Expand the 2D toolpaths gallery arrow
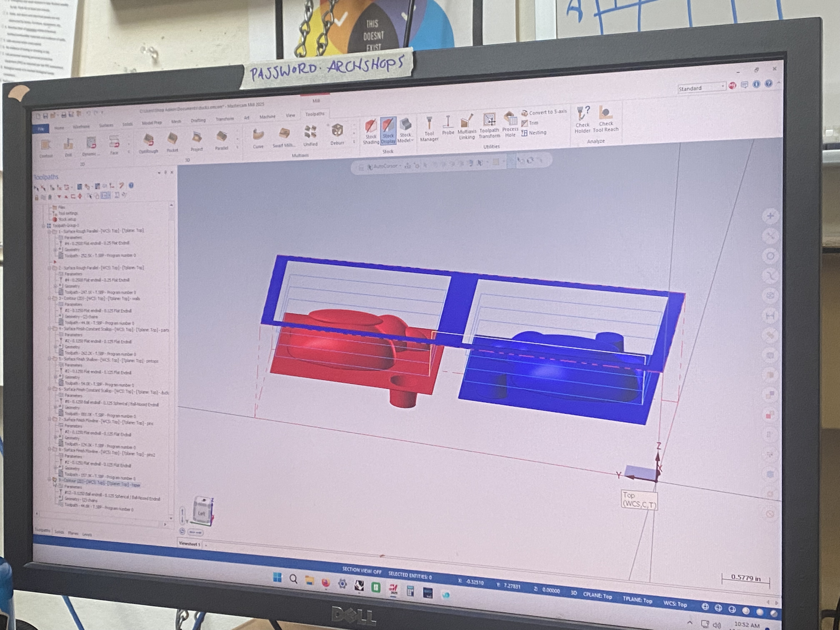The width and height of the screenshot is (840, 630). (x=129, y=151)
